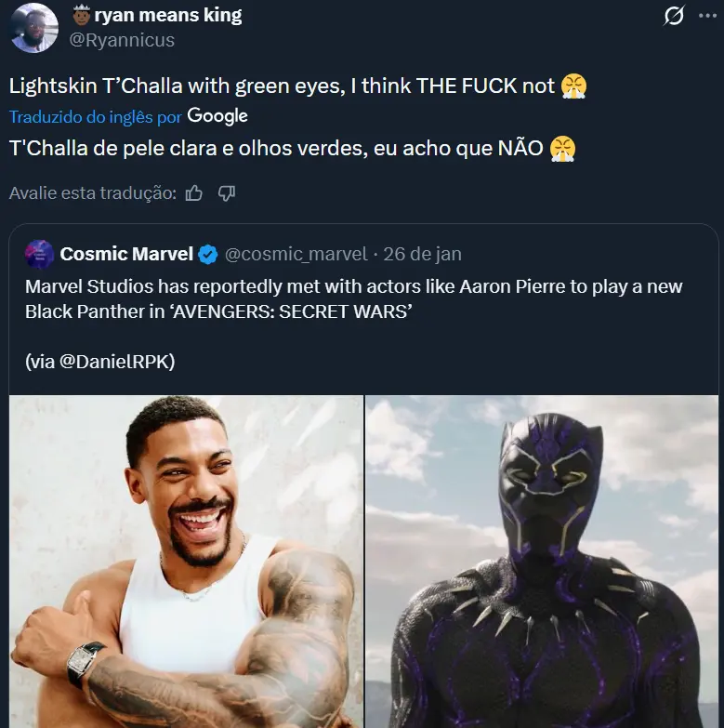Image resolution: width=724 pixels, height=728 pixels.
Task: Click the thumbs down translation rating icon
Action: [226, 193]
